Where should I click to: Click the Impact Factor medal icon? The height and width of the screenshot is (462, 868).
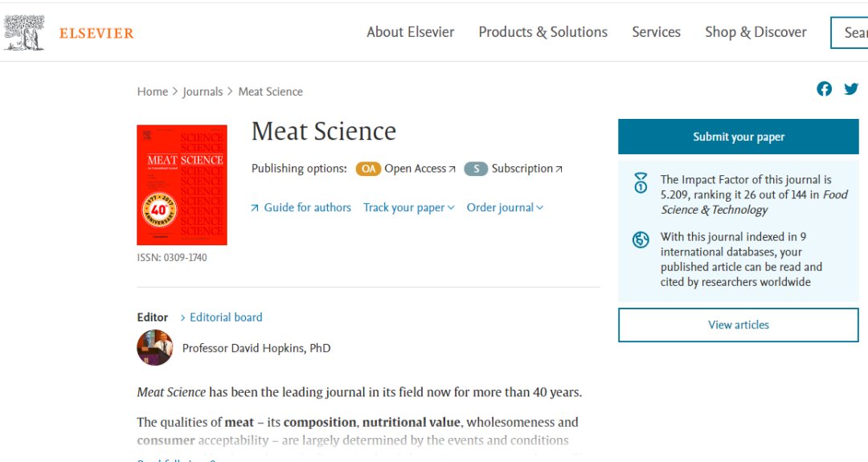(x=641, y=182)
